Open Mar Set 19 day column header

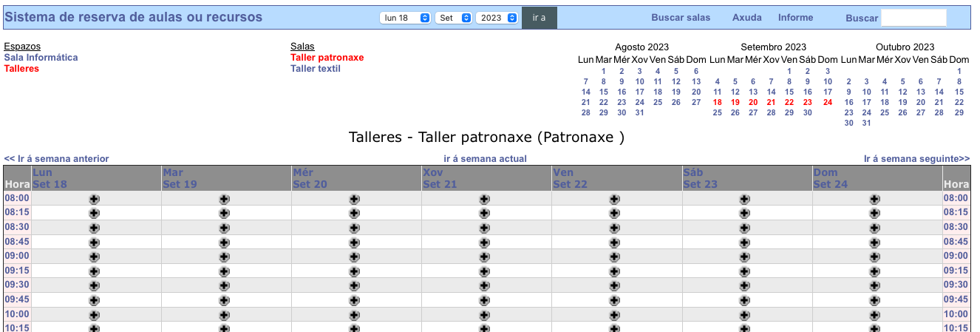(180, 178)
